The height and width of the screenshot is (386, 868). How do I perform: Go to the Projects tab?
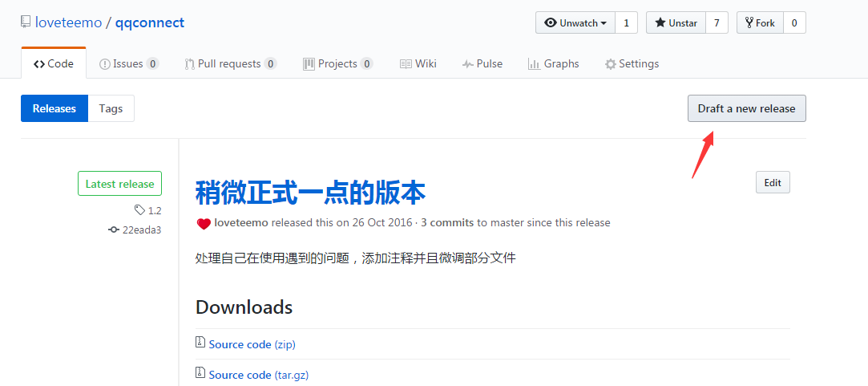(337, 63)
